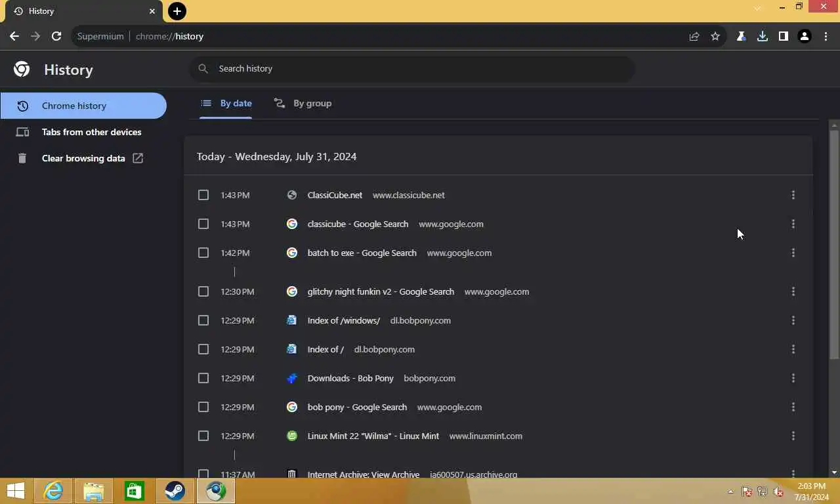Check the Index of /windows/ entry box

[203, 320]
